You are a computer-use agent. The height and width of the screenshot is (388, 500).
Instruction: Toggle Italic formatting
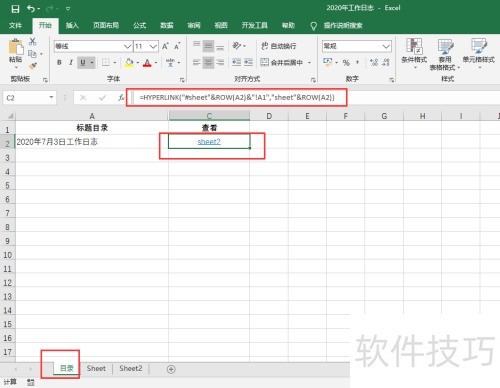coord(71,62)
